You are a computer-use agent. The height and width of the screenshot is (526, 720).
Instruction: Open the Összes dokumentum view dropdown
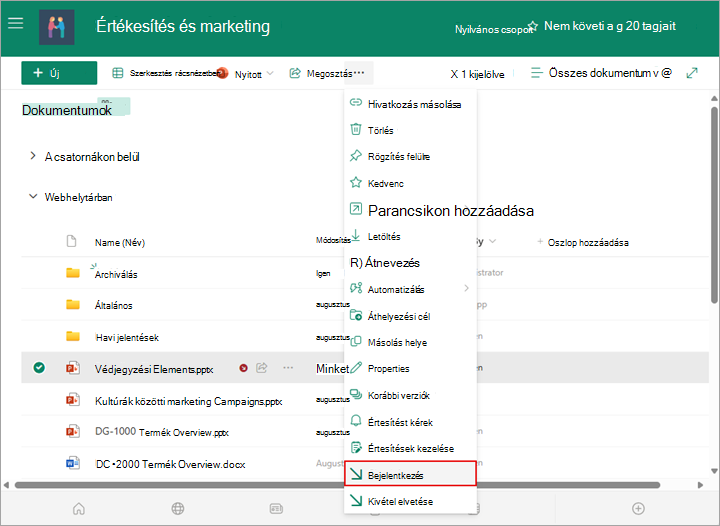(x=602, y=73)
